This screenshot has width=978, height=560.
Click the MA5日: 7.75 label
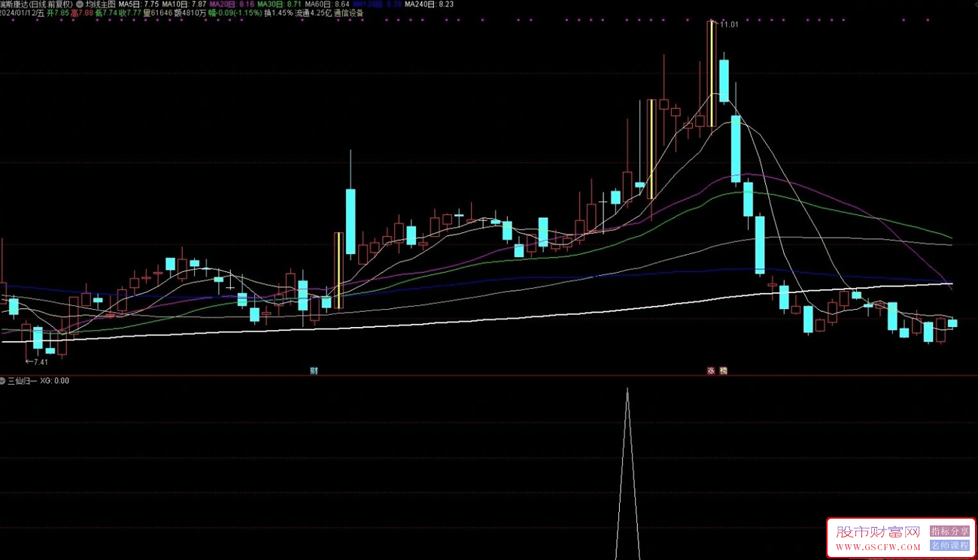pyautogui.click(x=138, y=4)
